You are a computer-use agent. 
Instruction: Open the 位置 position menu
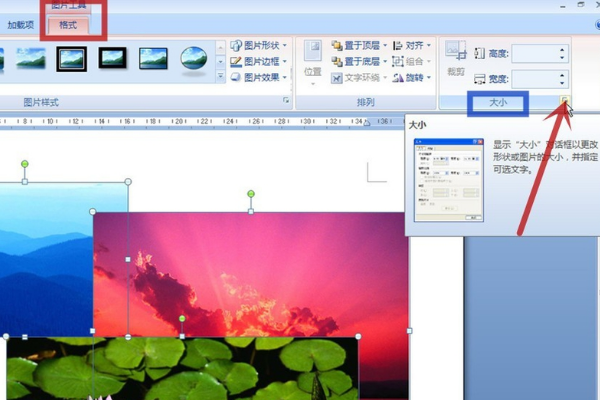tap(313, 62)
